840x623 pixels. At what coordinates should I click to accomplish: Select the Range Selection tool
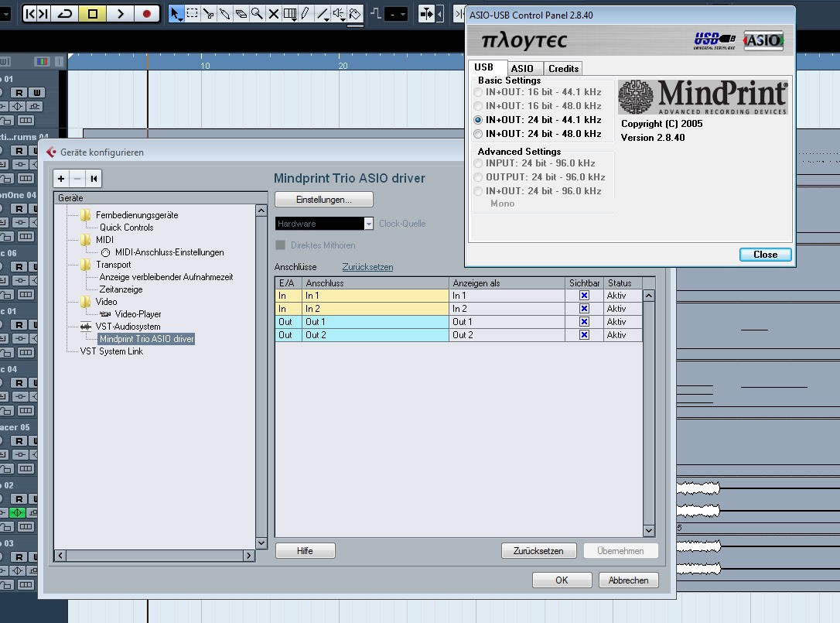192,14
